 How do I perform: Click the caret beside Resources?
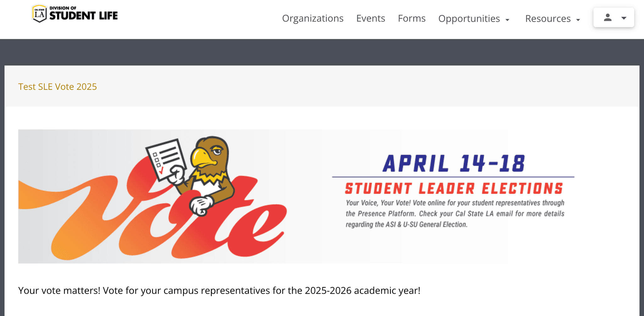click(578, 20)
